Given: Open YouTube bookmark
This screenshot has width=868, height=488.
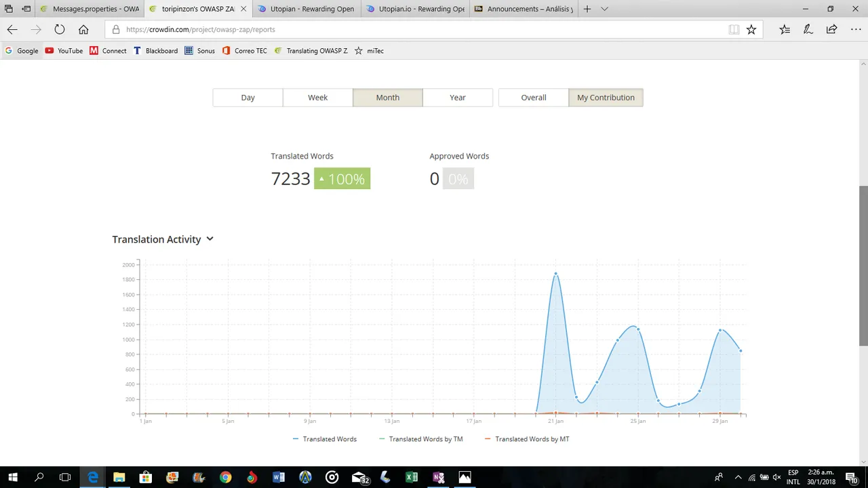Looking at the screenshot, I should (64, 51).
